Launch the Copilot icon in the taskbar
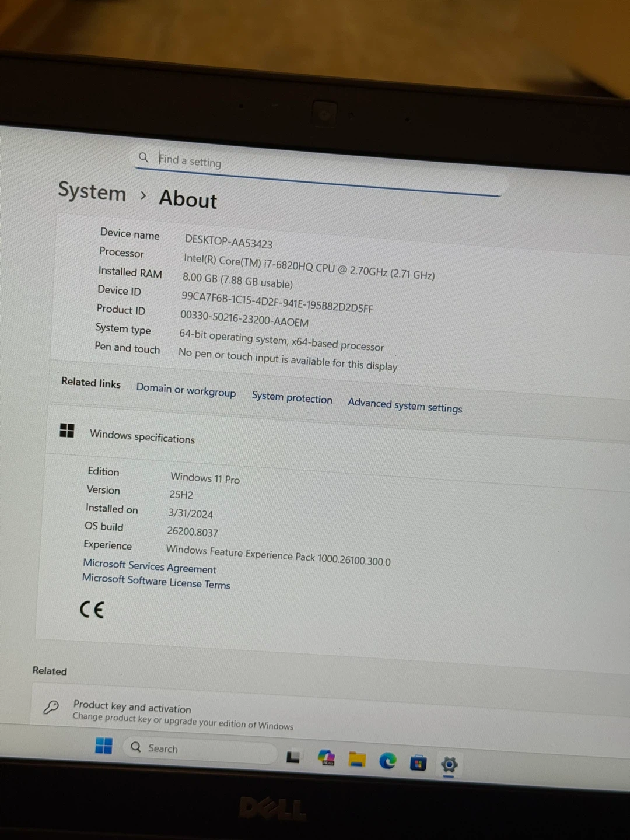The height and width of the screenshot is (840, 630). pos(326,758)
